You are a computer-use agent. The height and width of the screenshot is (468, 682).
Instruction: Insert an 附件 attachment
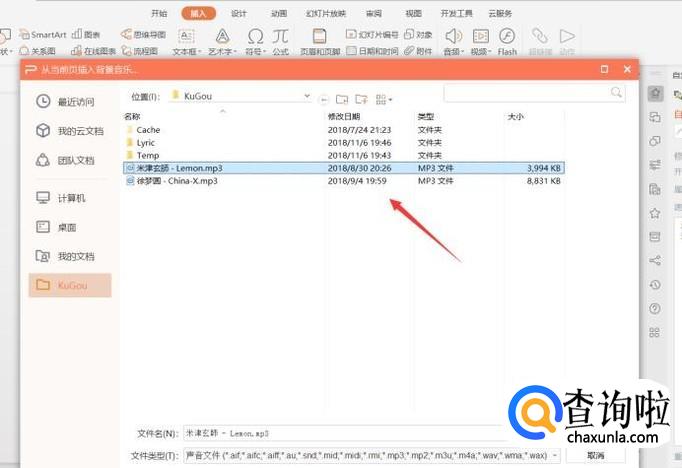click(418, 51)
